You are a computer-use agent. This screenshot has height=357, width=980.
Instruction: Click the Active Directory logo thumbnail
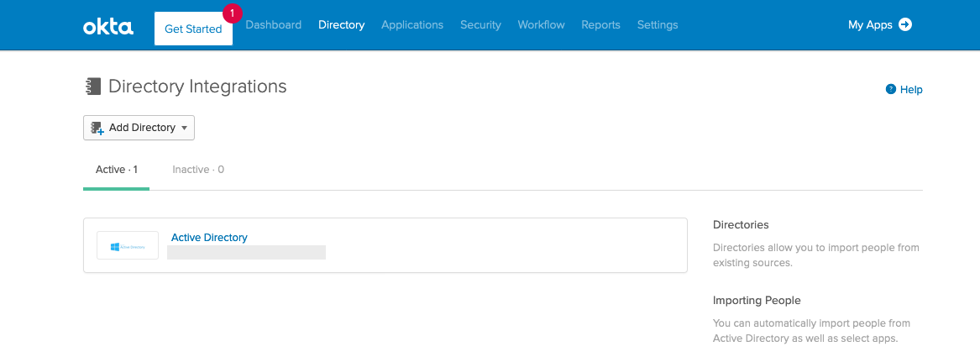coord(128,246)
